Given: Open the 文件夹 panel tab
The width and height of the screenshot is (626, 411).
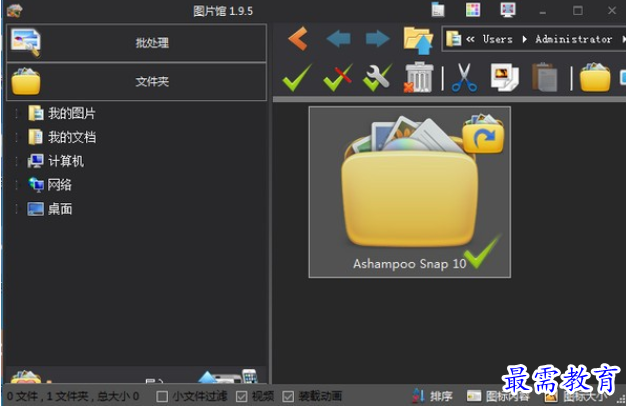Looking at the screenshot, I should coord(137,81).
